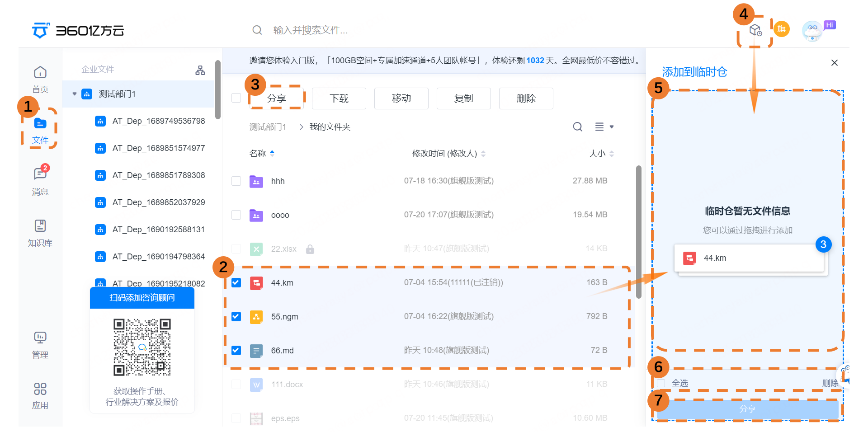Click 扫码添加咨询顾问 blue banner
Image resolution: width=868 pixels, height=432 pixels.
142,298
